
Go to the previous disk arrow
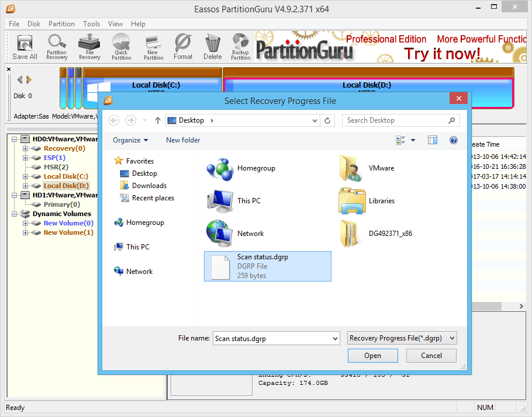click(x=20, y=79)
